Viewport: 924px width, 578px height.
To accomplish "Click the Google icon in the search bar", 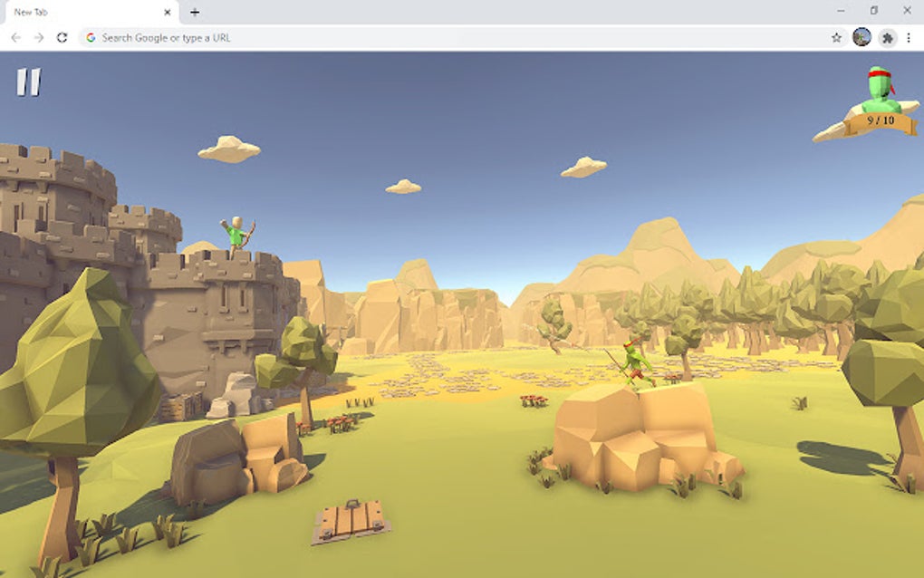I will [x=91, y=38].
